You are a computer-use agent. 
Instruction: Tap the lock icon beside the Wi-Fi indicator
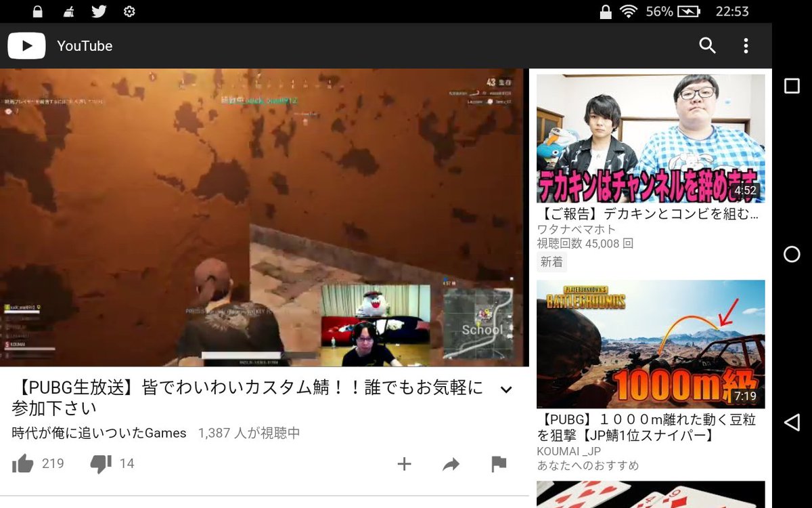[x=606, y=12]
